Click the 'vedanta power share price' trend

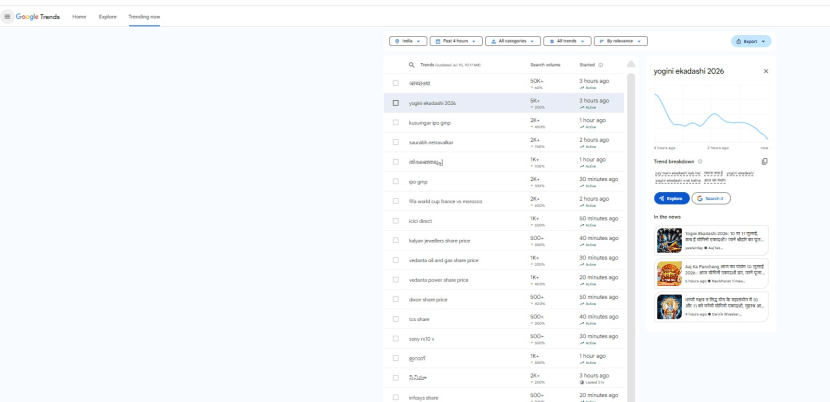tap(438, 280)
